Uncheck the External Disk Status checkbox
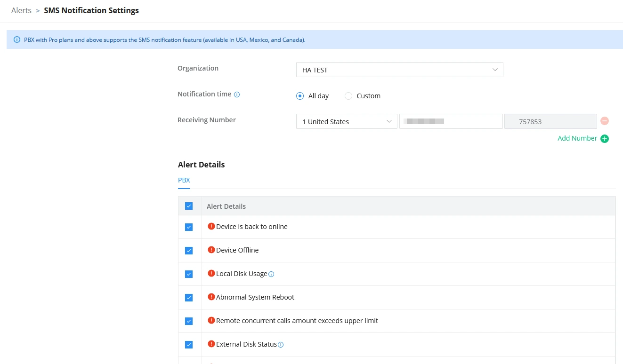623x364 pixels. pyautogui.click(x=189, y=345)
